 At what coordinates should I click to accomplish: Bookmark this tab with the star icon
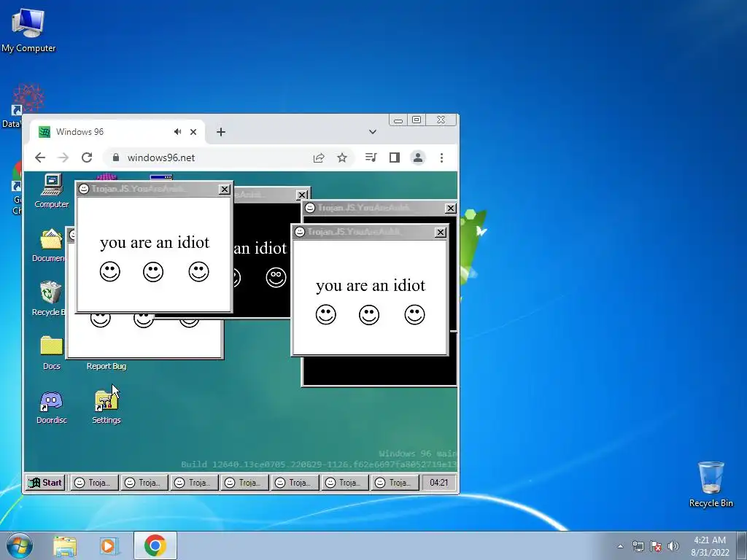(342, 157)
